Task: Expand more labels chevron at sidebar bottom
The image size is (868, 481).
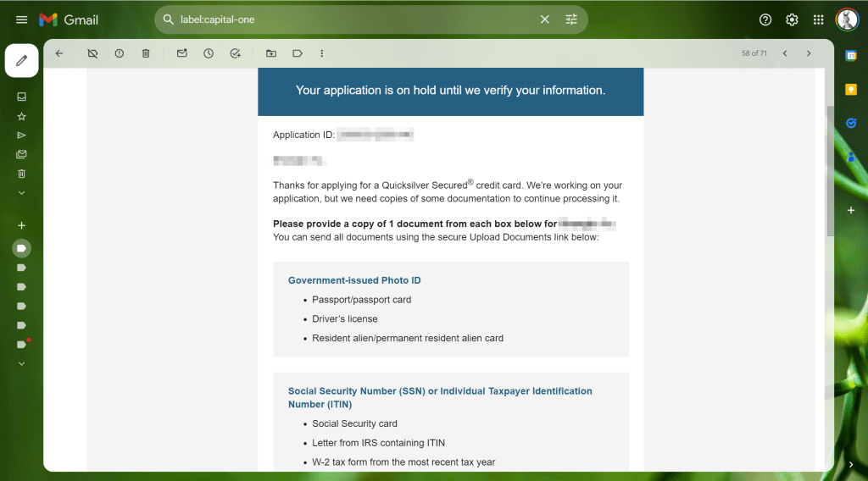Action: [x=21, y=364]
